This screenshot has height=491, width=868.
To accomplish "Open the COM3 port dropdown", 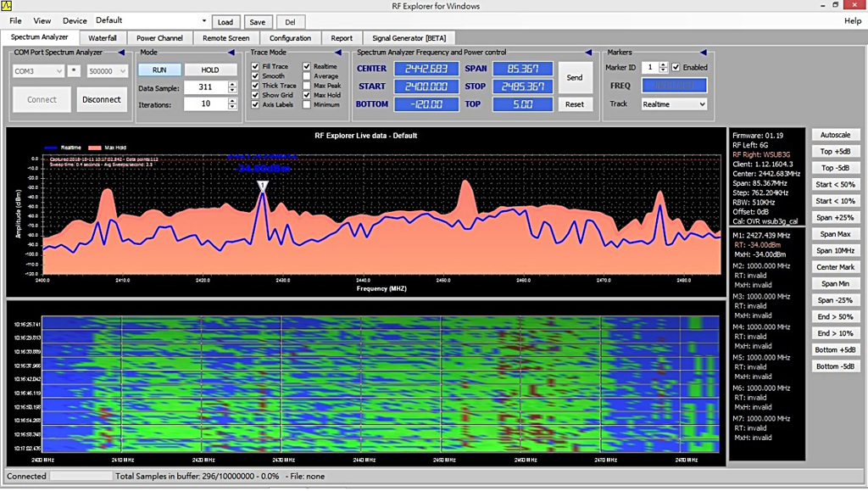I will tap(37, 71).
